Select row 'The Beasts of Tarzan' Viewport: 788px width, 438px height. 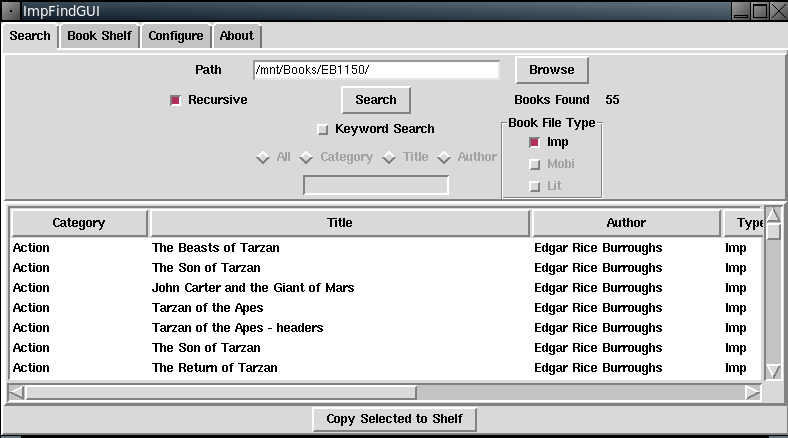point(385,248)
